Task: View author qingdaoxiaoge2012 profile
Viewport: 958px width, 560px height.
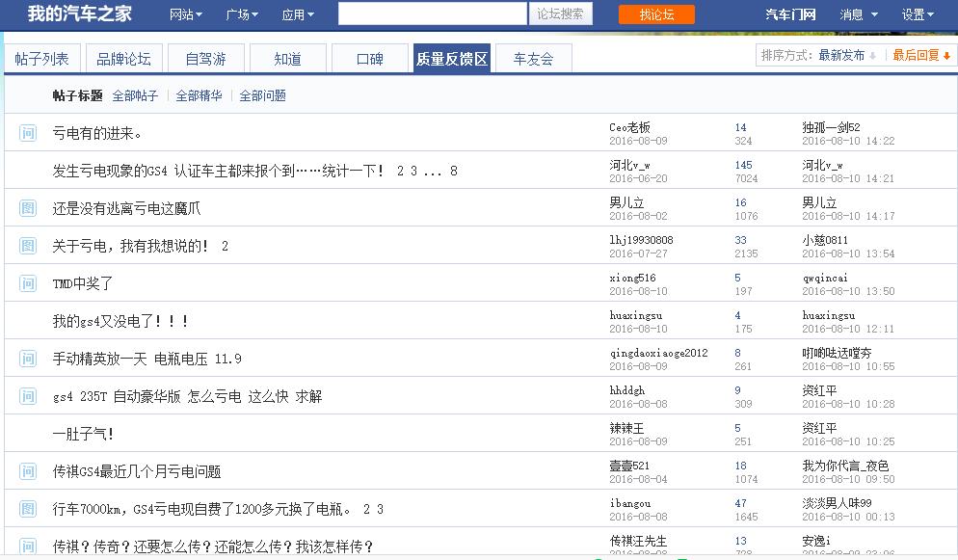Action: 658,353
